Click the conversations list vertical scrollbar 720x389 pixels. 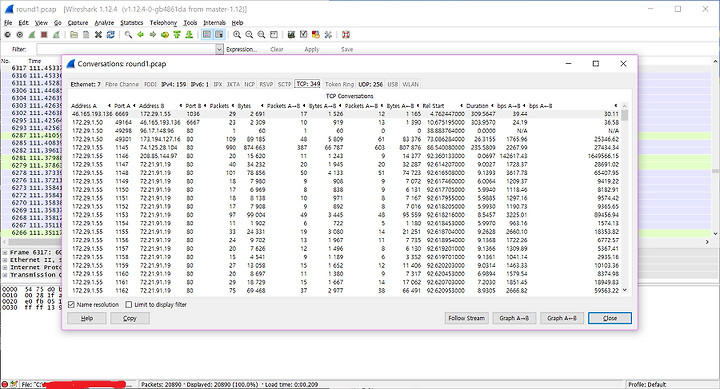click(x=624, y=198)
